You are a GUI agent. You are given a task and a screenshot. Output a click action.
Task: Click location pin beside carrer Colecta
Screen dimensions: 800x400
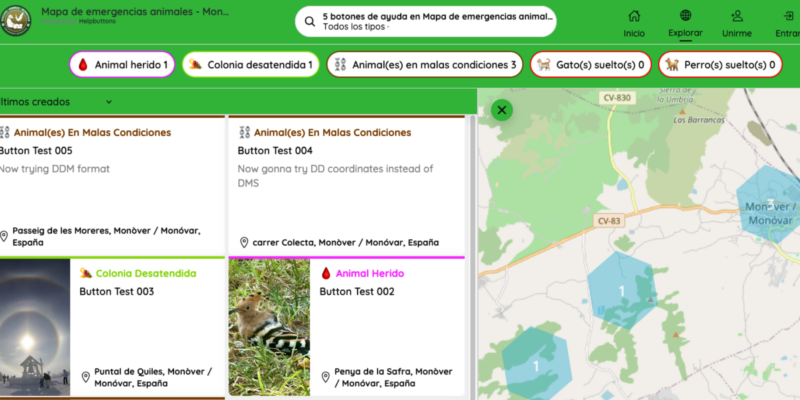point(244,242)
